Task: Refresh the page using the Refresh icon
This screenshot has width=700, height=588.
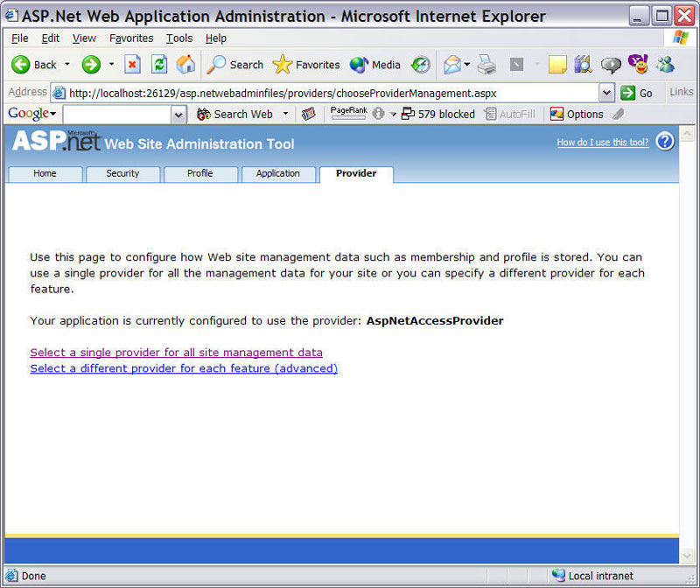Action: [159, 65]
